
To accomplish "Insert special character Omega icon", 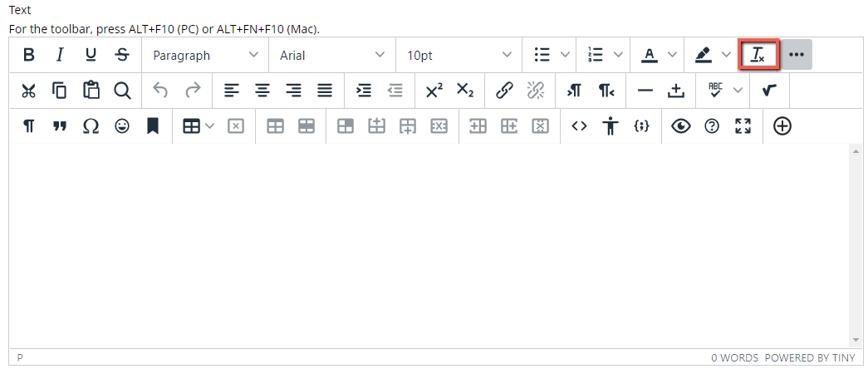I will [91, 126].
